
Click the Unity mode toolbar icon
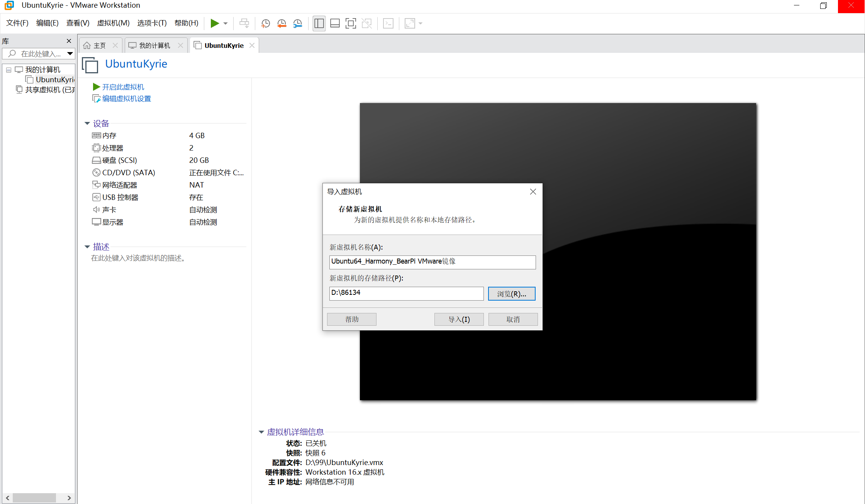tap(366, 23)
